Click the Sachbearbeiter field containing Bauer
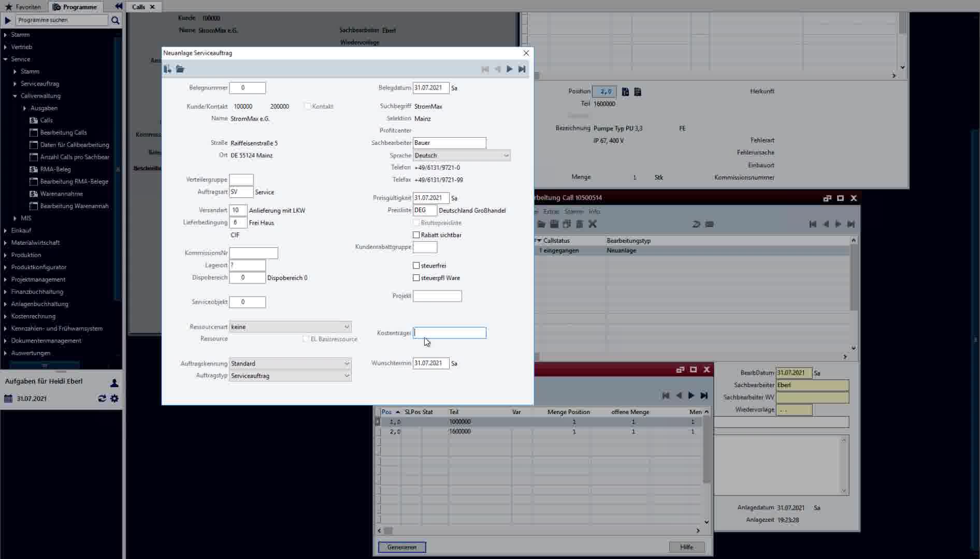Image resolution: width=980 pixels, height=559 pixels. pos(450,143)
